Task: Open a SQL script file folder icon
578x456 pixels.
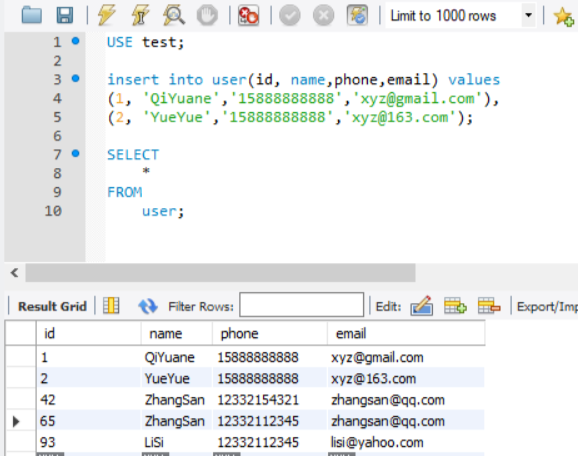Action: tap(32, 15)
